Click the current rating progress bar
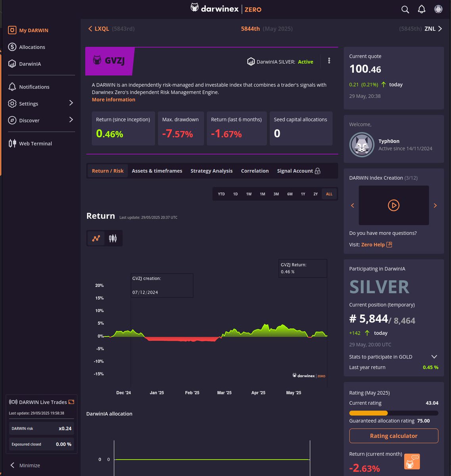The image size is (451, 476). [x=393, y=413]
